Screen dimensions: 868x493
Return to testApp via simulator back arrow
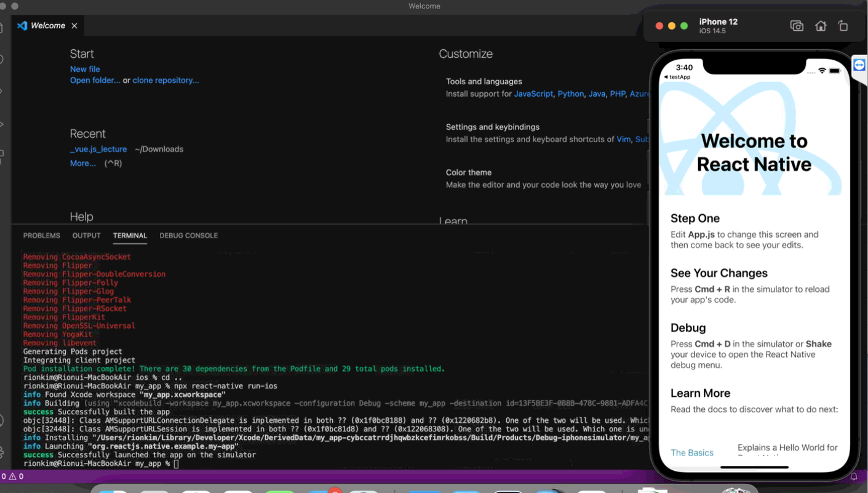pyautogui.click(x=677, y=77)
